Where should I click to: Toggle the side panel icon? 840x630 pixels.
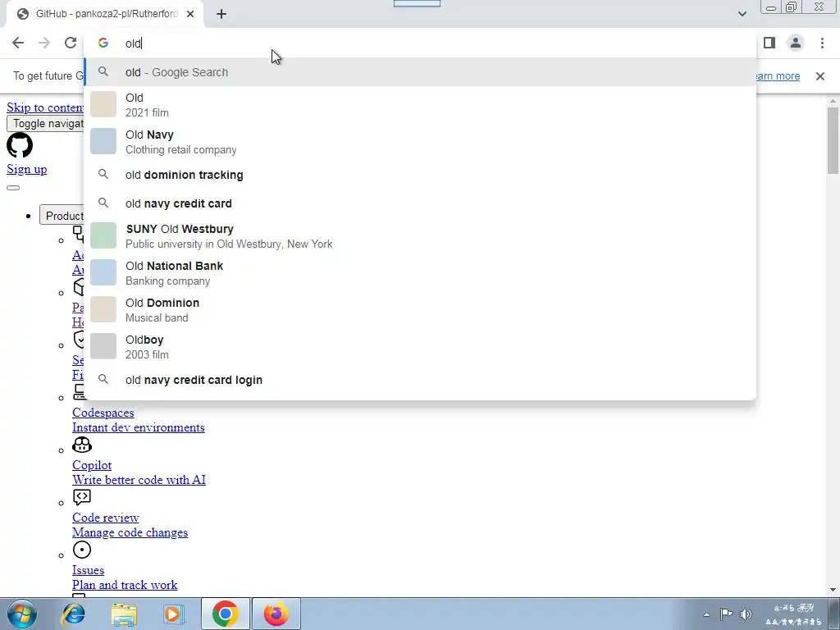[x=769, y=43]
